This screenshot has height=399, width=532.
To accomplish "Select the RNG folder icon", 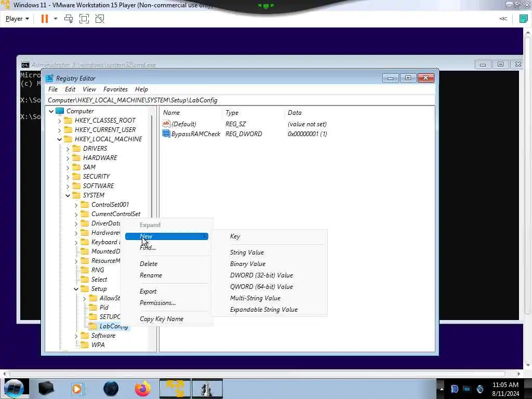I will point(85,270).
